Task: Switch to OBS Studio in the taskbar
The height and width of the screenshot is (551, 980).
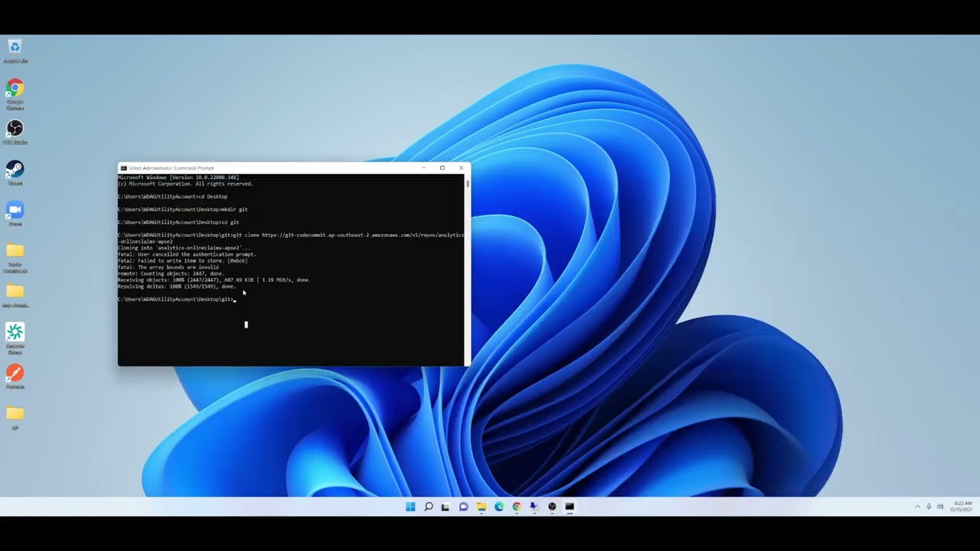Action: (x=552, y=507)
